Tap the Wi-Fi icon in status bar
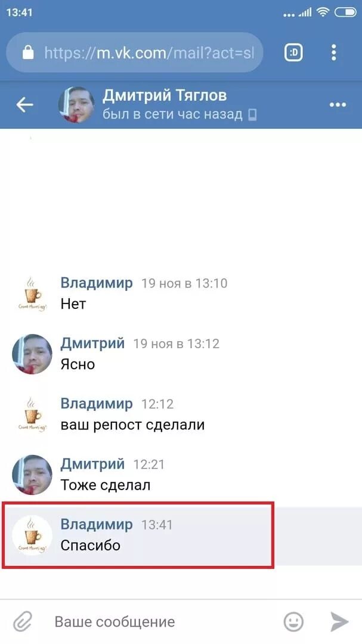This screenshot has height=644, width=362. click(x=323, y=13)
